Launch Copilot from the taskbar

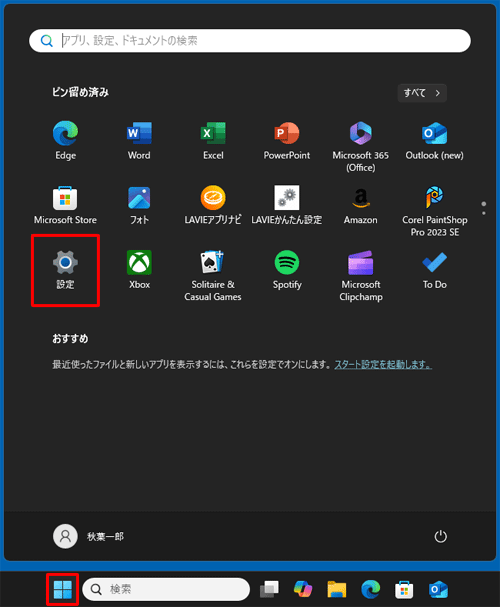click(303, 590)
